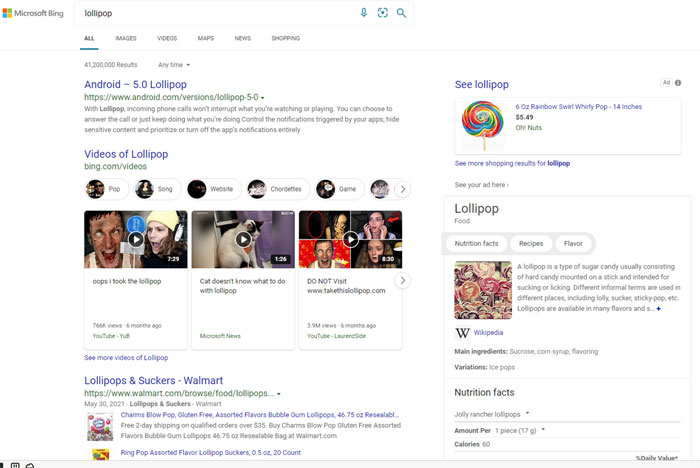Click the ad info icon
The image size is (700, 468).
coord(678,83)
